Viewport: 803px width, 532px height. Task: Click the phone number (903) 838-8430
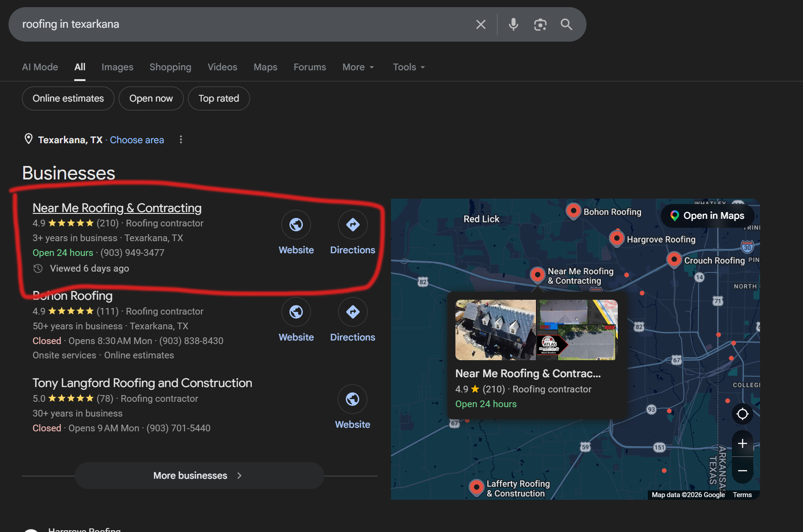coord(191,341)
